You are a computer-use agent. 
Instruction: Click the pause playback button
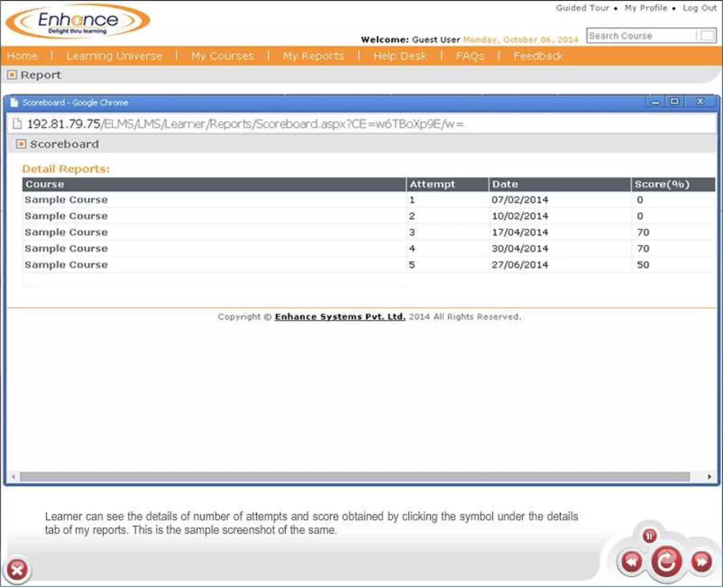649,536
